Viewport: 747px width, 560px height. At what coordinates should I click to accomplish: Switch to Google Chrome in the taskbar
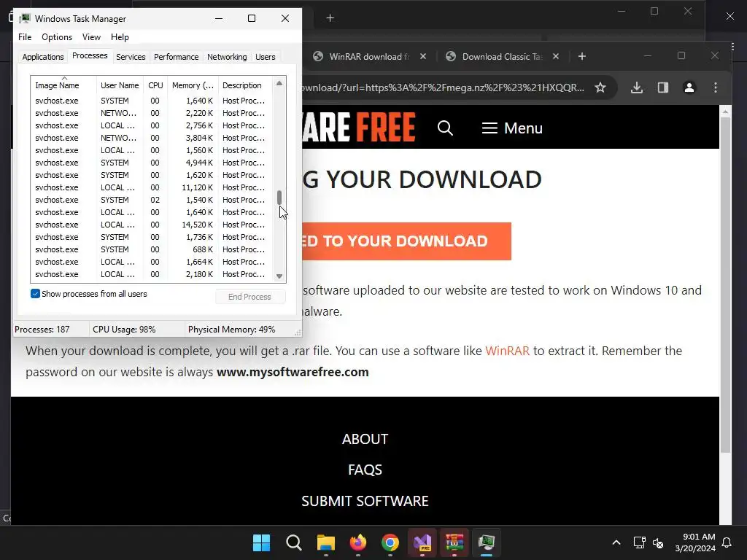pos(390,542)
